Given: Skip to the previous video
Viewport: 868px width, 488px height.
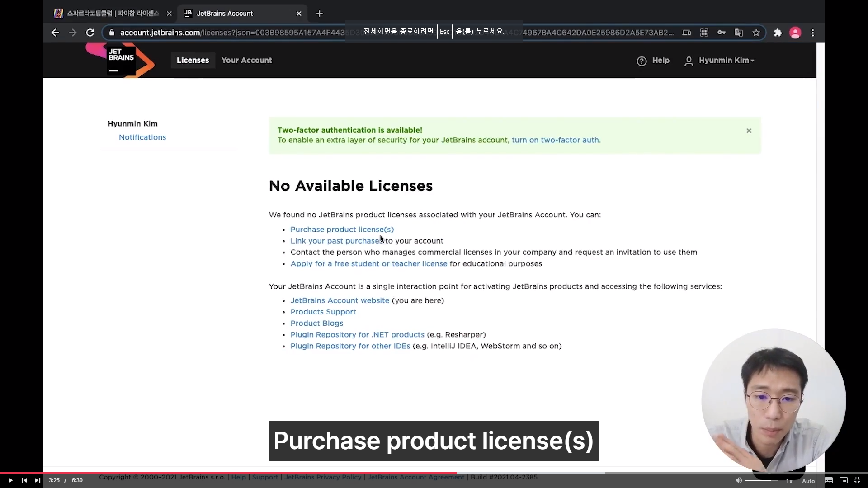Looking at the screenshot, I should 24,480.
